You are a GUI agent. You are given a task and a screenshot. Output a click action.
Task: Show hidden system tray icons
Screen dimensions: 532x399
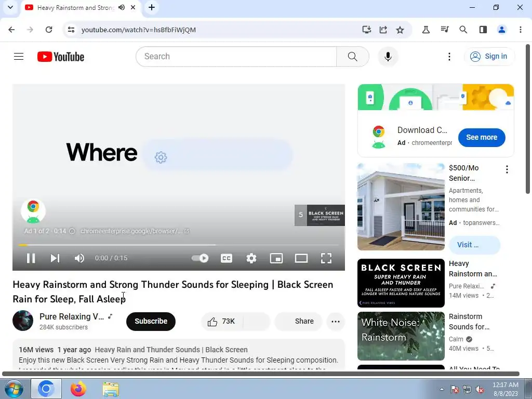click(x=442, y=389)
